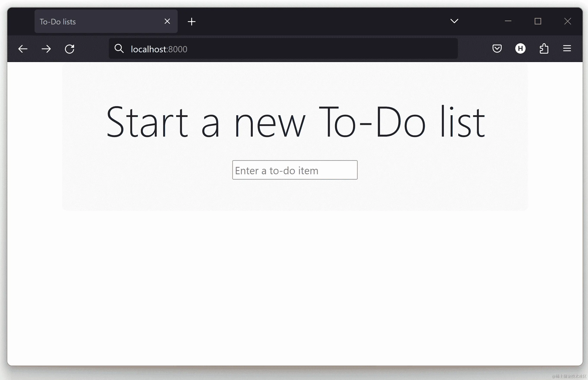Click the 'Start a new To-Do list' heading

point(295,122)
